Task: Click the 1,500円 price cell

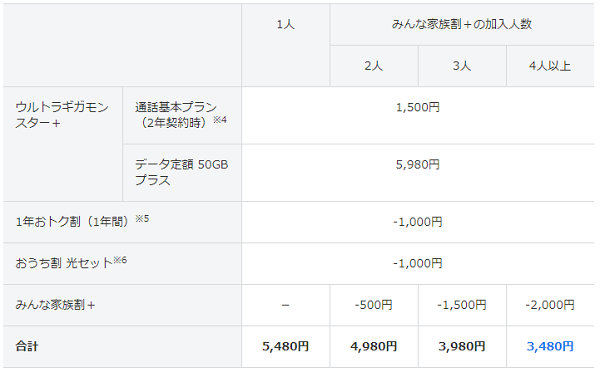Action: pyautogui.click(x=417, y=107)
